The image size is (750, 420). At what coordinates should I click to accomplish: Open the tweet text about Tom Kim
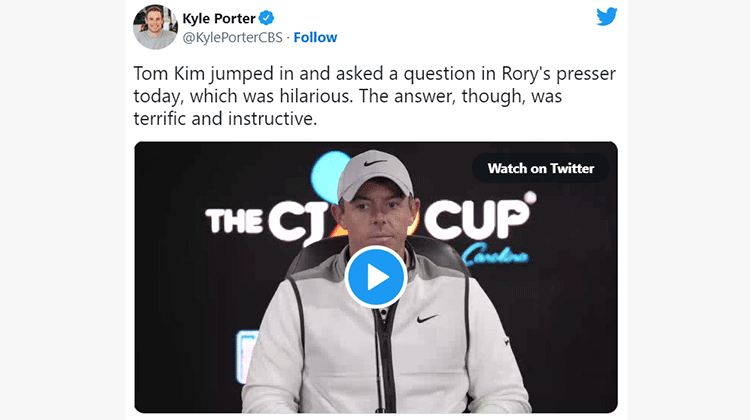click(x=375, y=96)
